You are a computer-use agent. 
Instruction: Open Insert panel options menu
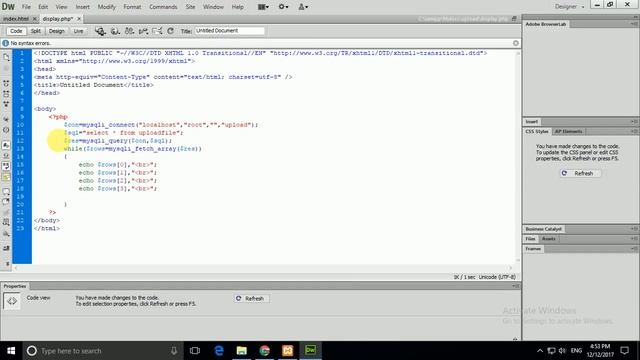[x=634, y=122]
